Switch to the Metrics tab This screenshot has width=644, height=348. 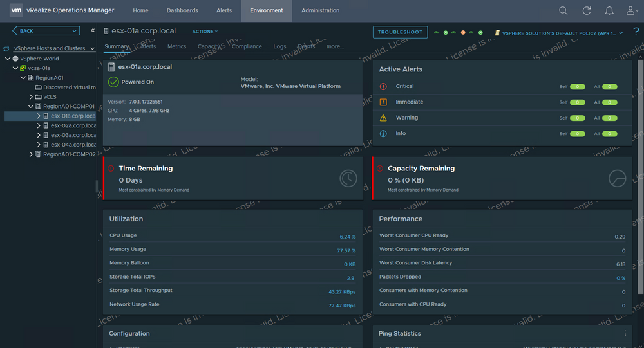[176, 46]
